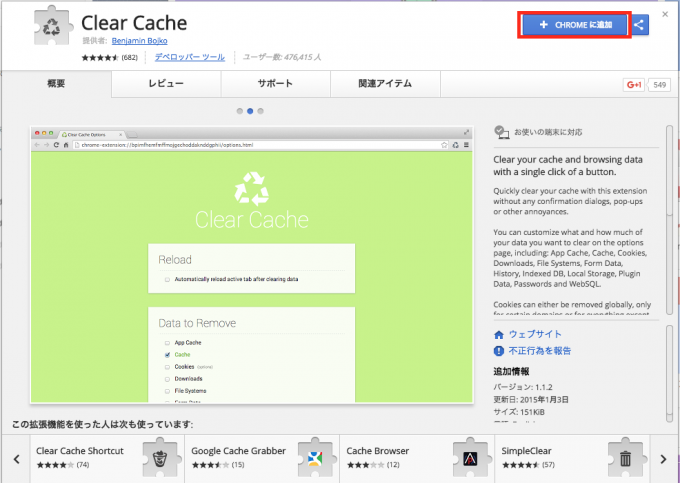This screenshot has height=483, width=680.
Task: Click the compatible-device checkmark icon
Action: tap(502, 132)
